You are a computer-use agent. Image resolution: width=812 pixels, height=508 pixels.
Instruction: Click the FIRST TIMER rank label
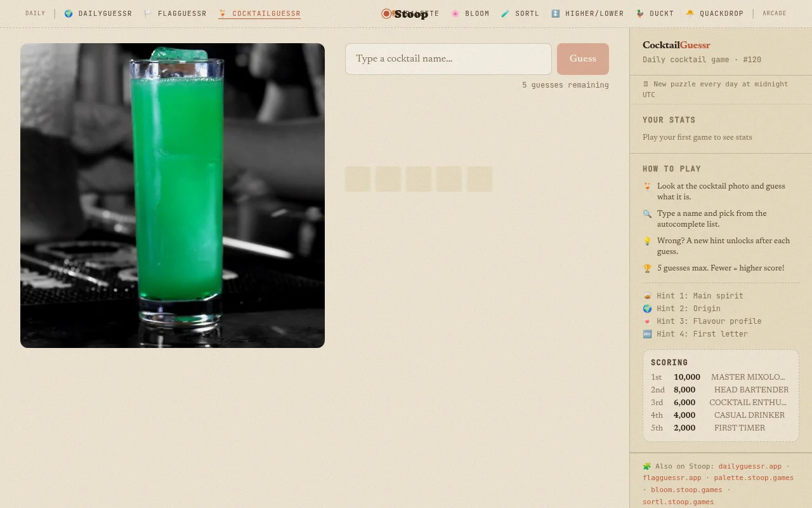740,428
